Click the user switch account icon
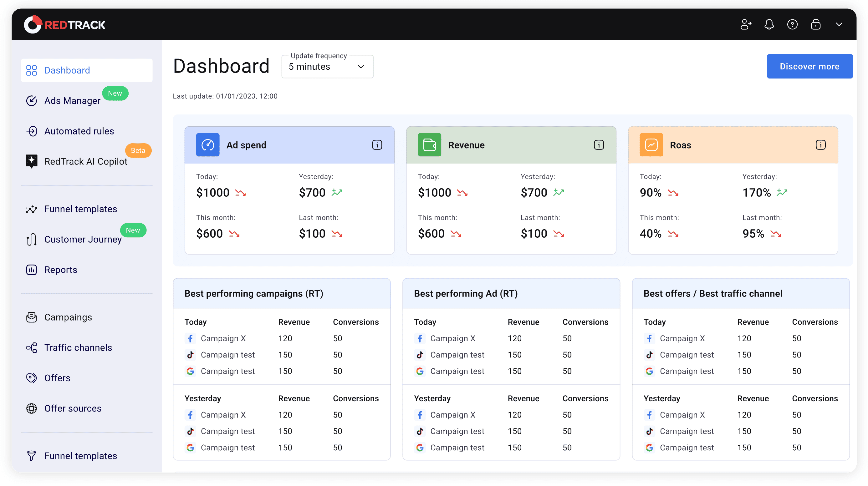The image size is (868, 486). coord(746,25)
